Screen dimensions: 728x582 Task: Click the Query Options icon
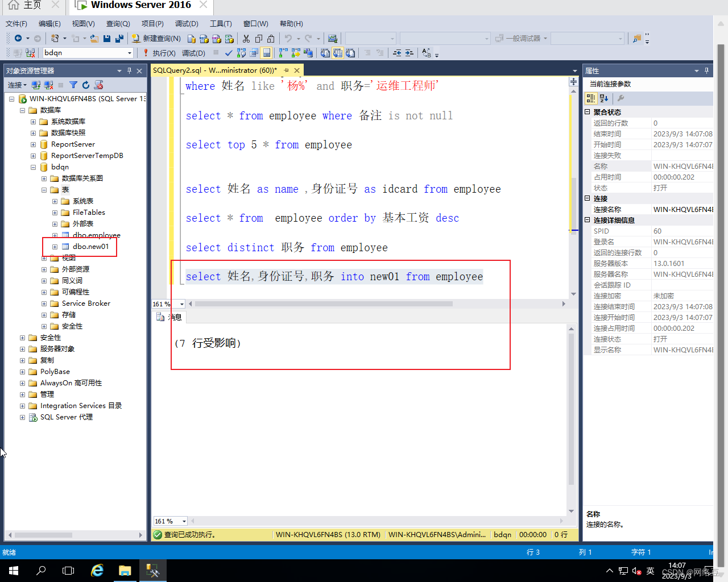(254, 53)
